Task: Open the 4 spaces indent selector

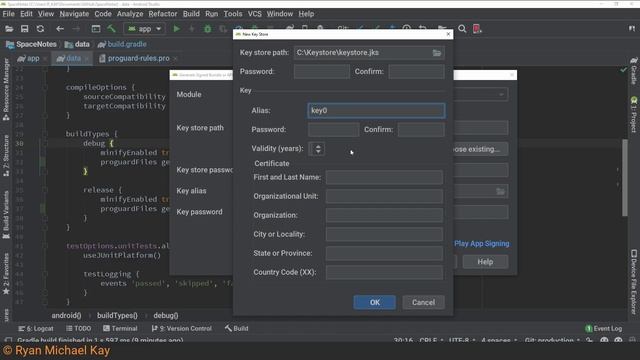Action: point(499,340)
